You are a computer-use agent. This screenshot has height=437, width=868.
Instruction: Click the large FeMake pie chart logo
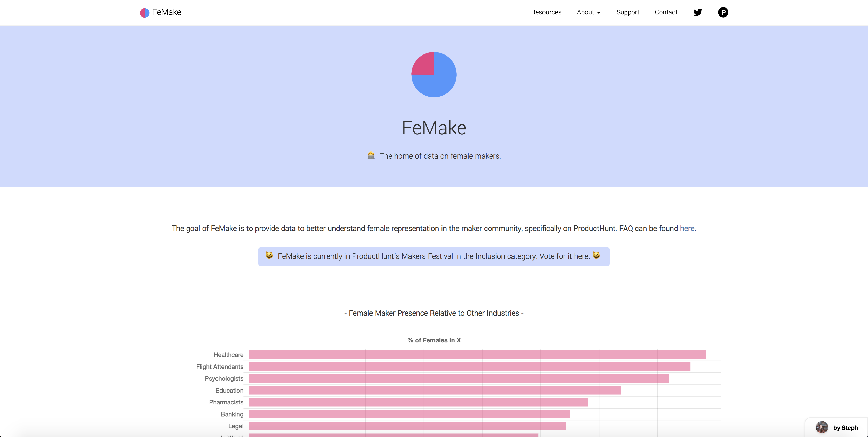tap(434, 74)
